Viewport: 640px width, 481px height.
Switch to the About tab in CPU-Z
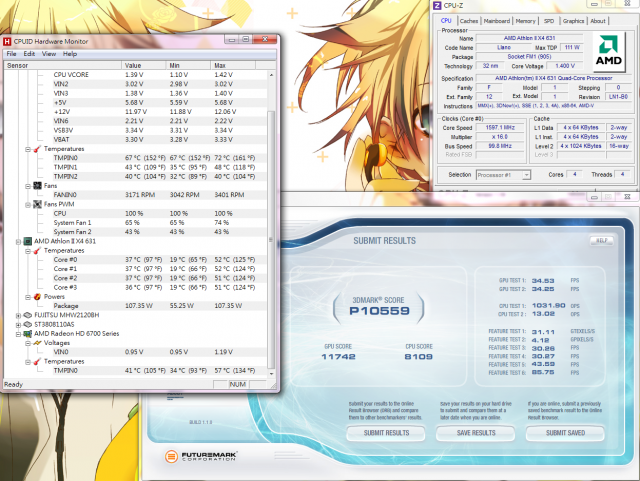pos(598,21)
